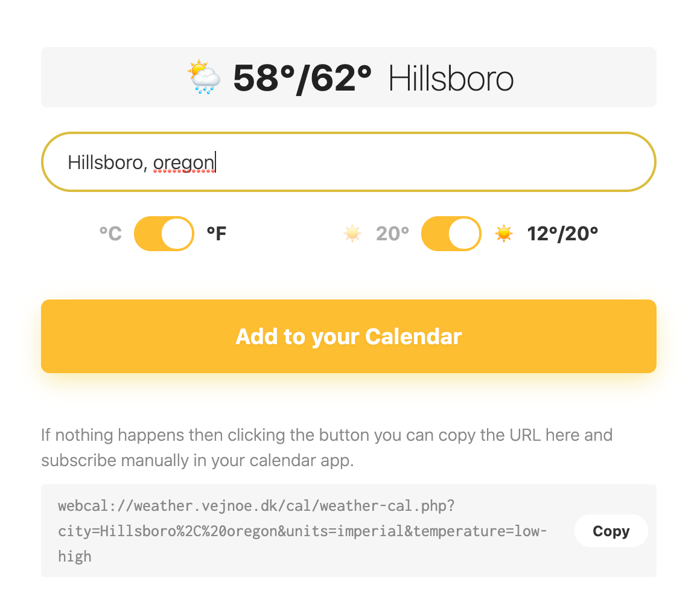
Task: Click the faded sun icon beside 20°
Action: [352, 233]
